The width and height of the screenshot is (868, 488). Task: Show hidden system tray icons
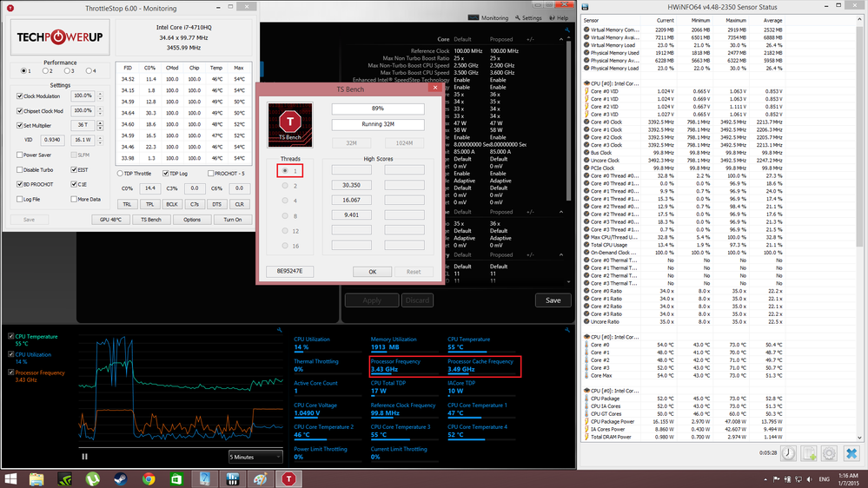[x=765, y=479]
